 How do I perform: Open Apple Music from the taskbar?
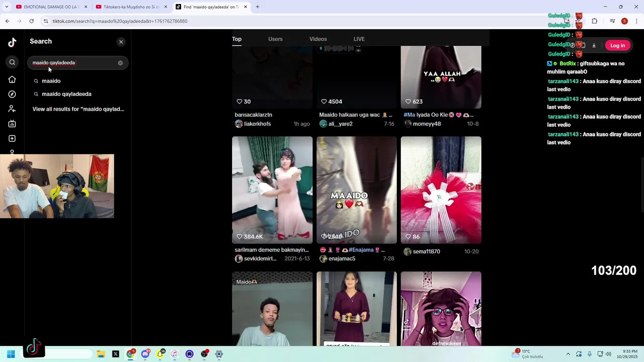click(x=175, y=354)
